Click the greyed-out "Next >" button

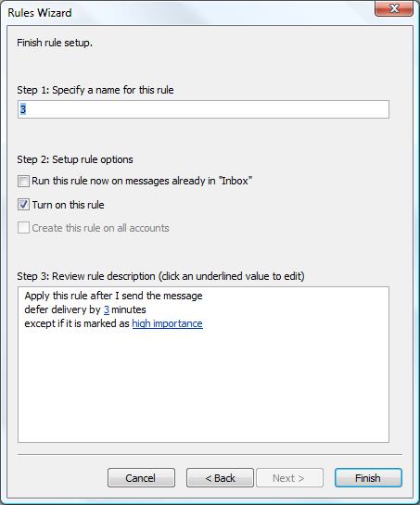point(289,477)
